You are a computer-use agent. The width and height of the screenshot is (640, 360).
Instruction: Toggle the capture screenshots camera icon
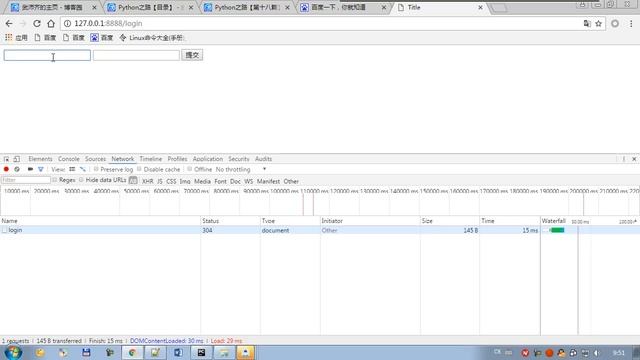(x=30, y=169)
